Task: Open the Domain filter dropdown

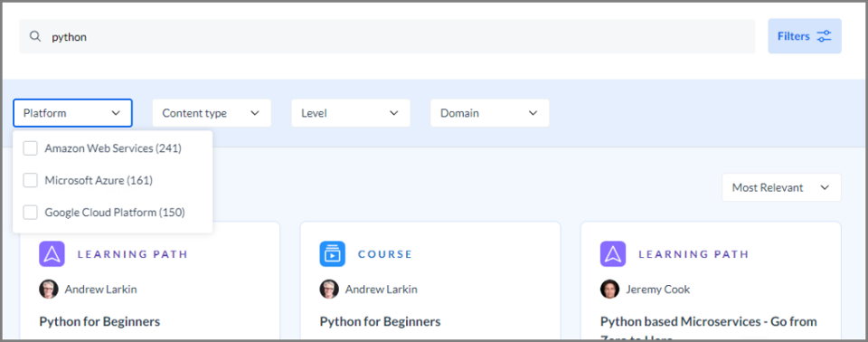Action: pyautogui.click(x=490, y=113)
